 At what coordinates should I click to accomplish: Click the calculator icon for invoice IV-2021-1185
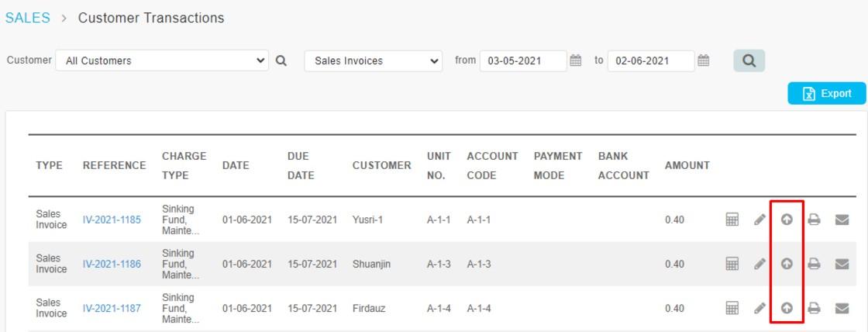tap(732, 220)
